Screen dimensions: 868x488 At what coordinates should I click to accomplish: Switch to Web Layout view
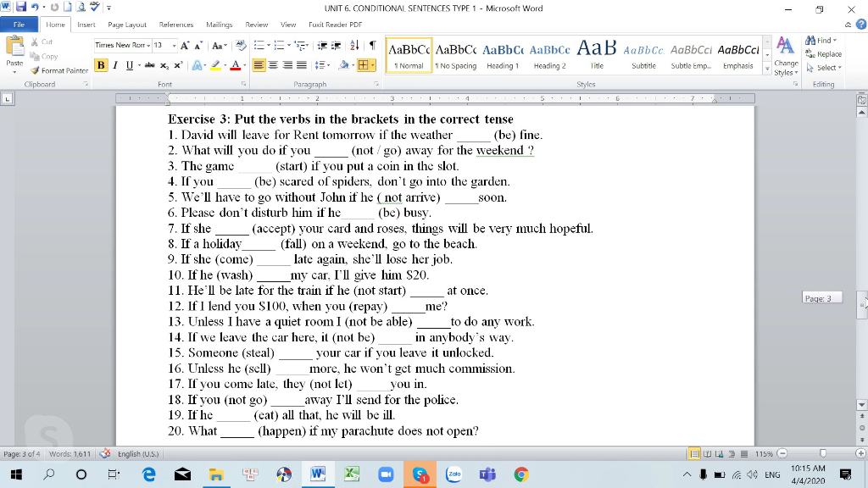click(x=719, y=454)
